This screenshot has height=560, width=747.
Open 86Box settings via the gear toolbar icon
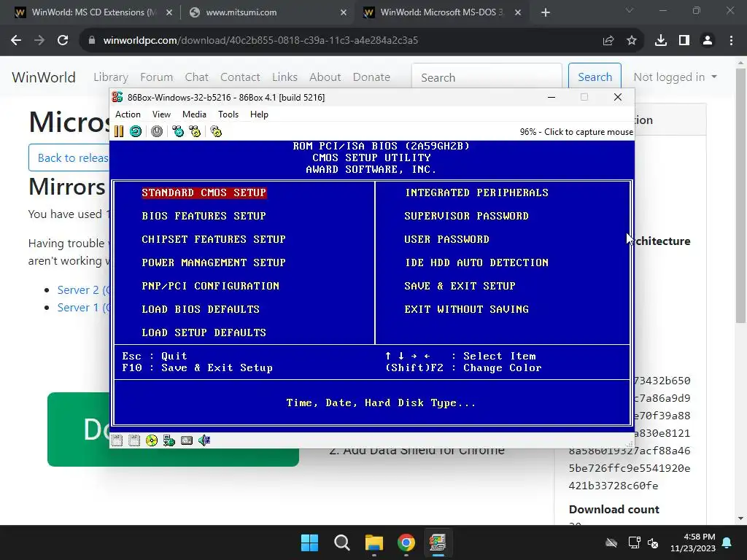click(x=216, y=131)
